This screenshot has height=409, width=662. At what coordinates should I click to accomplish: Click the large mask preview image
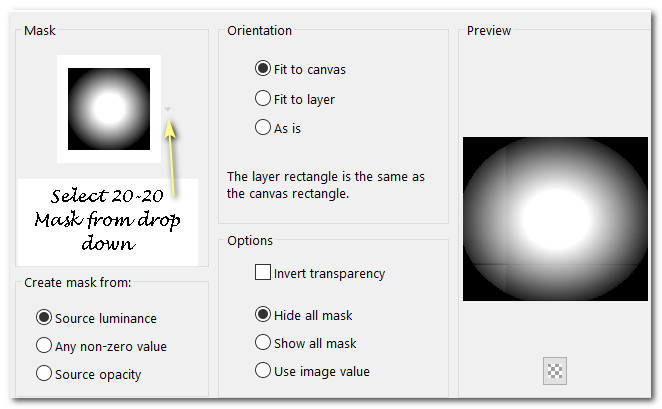555,218
